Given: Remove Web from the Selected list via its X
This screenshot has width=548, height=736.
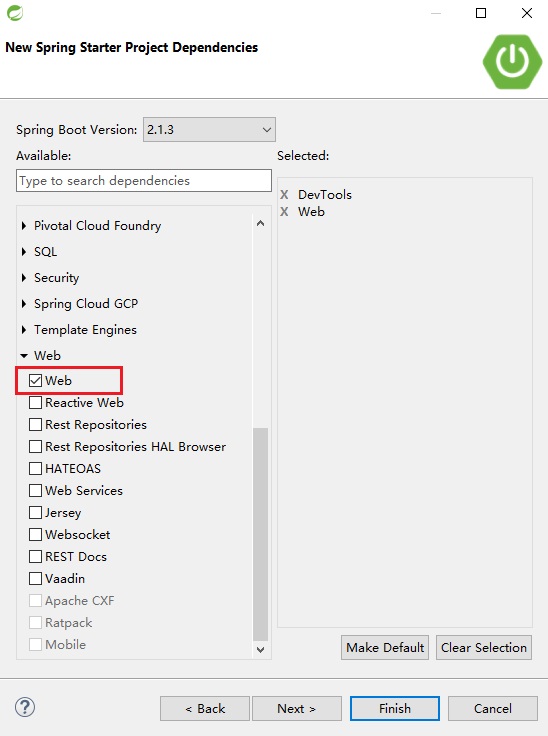Looking at the screenshot, I should point(284,212).
